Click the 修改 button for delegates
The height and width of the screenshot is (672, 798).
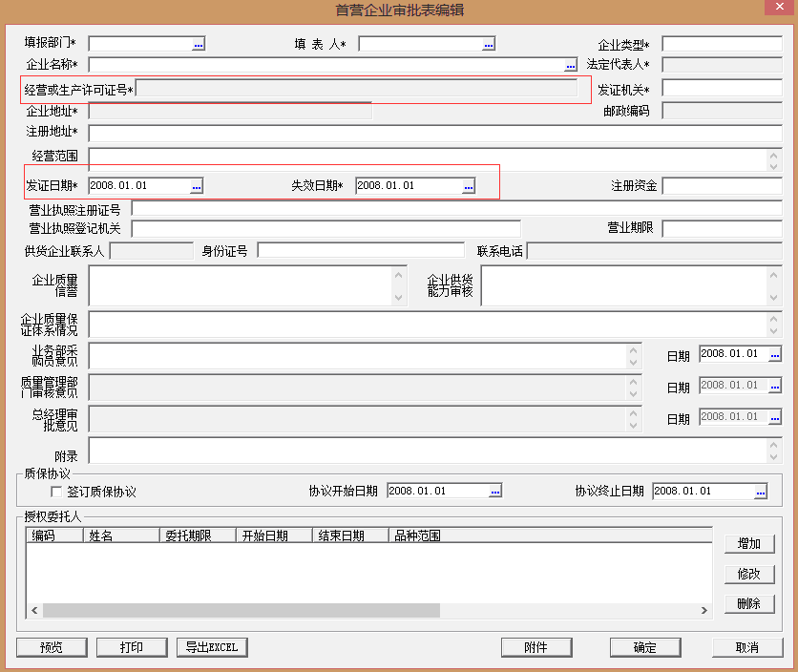[x=749, y=575]
